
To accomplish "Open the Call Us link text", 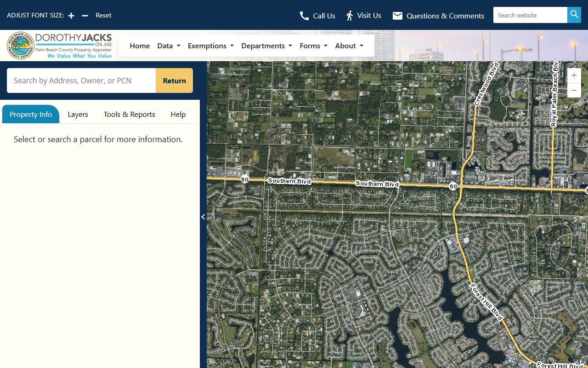I will click(x=324, y=16).
